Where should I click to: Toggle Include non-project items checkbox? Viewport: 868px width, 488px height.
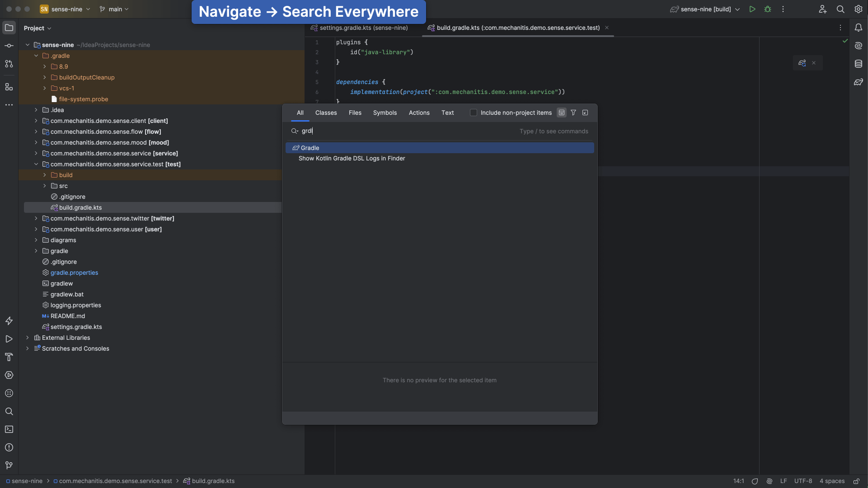click(474, 113)
